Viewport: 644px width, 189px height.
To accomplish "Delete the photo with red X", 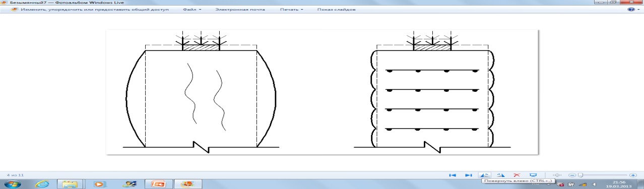I will tap(517, 175).
